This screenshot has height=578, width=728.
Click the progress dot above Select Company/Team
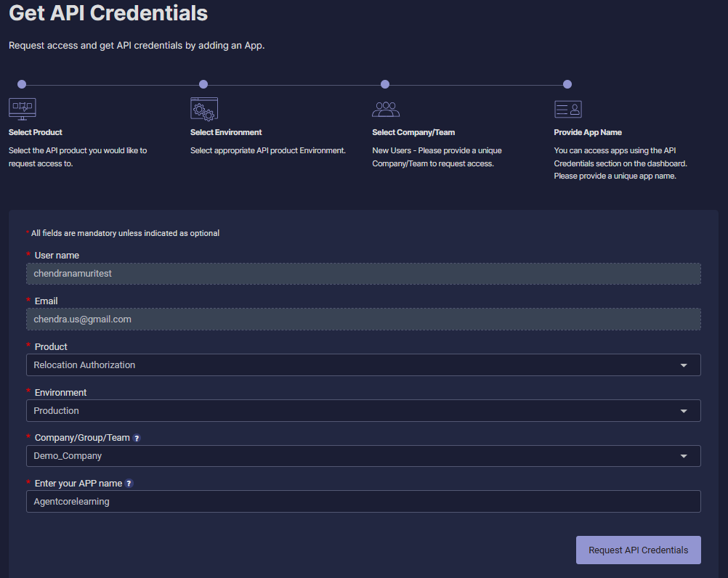click(x=385, y=84)
